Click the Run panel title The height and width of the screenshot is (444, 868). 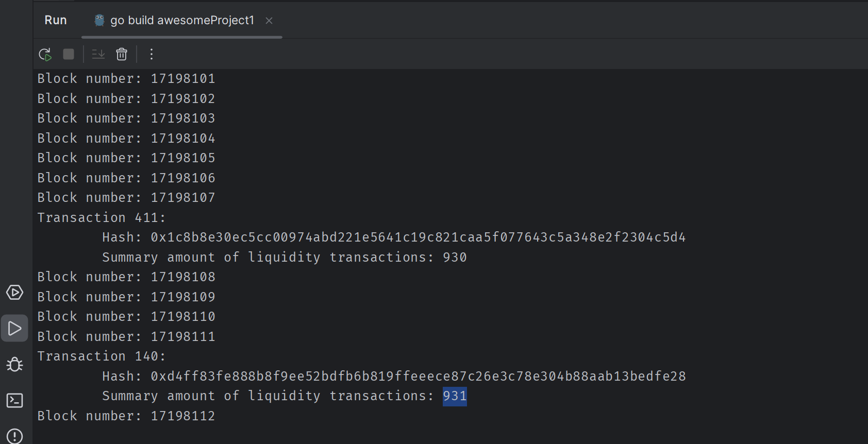56,20
